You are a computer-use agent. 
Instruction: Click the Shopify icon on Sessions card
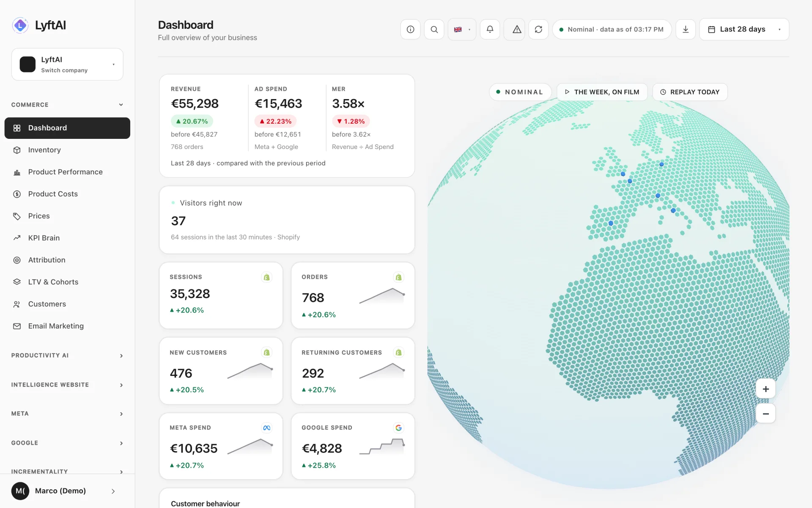266,277
